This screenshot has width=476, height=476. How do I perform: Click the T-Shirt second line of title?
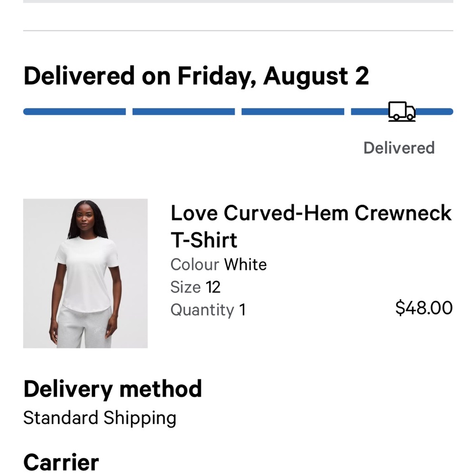pos(204,240)
